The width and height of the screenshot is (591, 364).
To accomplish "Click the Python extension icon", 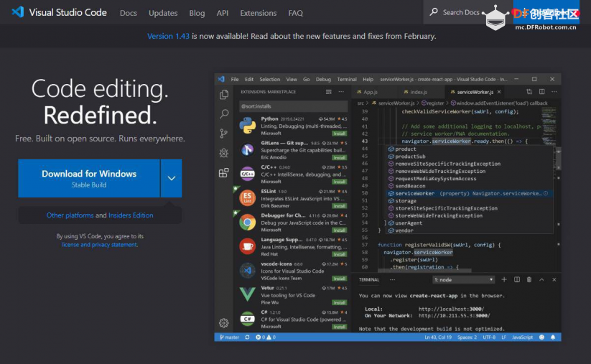I will click(x=248, y=126).
